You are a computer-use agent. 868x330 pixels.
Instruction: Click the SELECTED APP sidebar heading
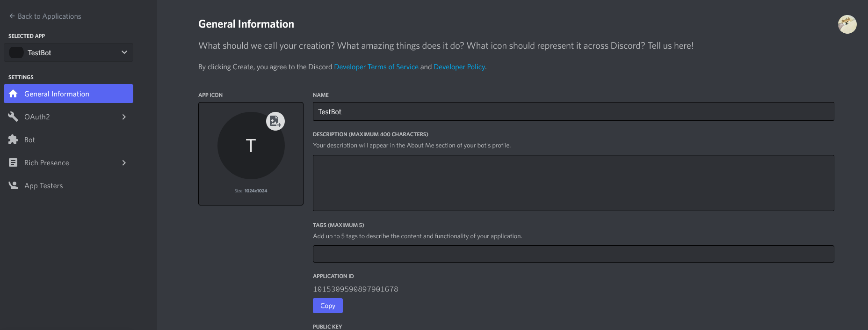pos(27,36)
